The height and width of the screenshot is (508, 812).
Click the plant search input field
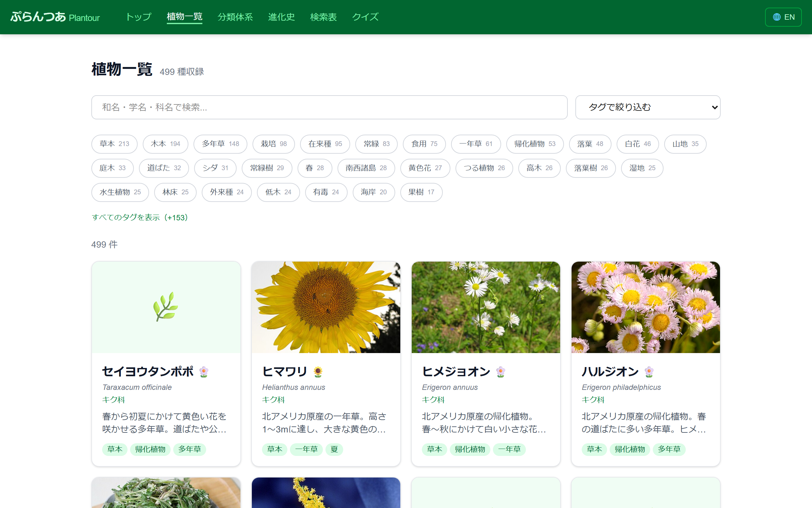[x=329, y=107]
